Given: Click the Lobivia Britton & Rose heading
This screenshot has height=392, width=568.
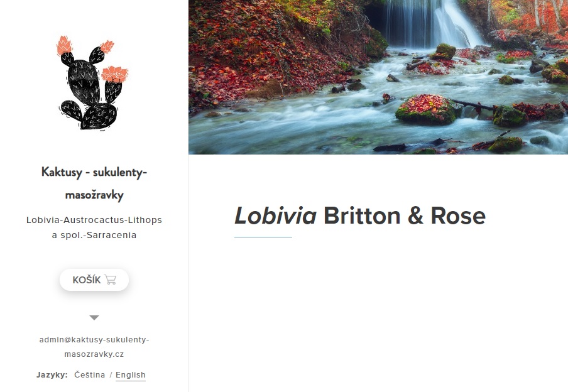Looking at the screenshot, I should 360,216.
